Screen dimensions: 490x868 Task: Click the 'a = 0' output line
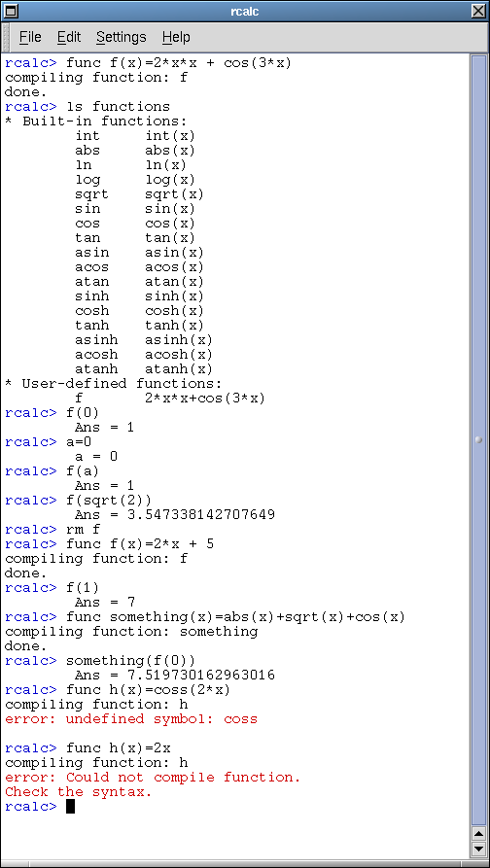96,457
